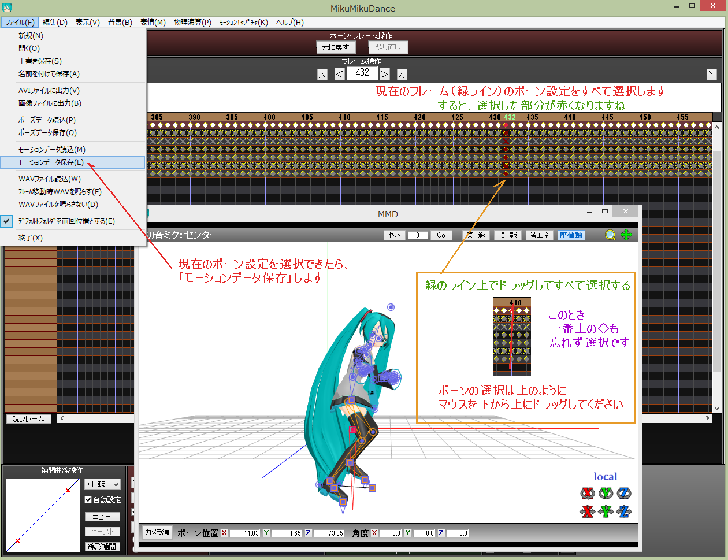Click the local Y rotation icon
This screenshot has width=728, height=560.
[x=606, y=493]
